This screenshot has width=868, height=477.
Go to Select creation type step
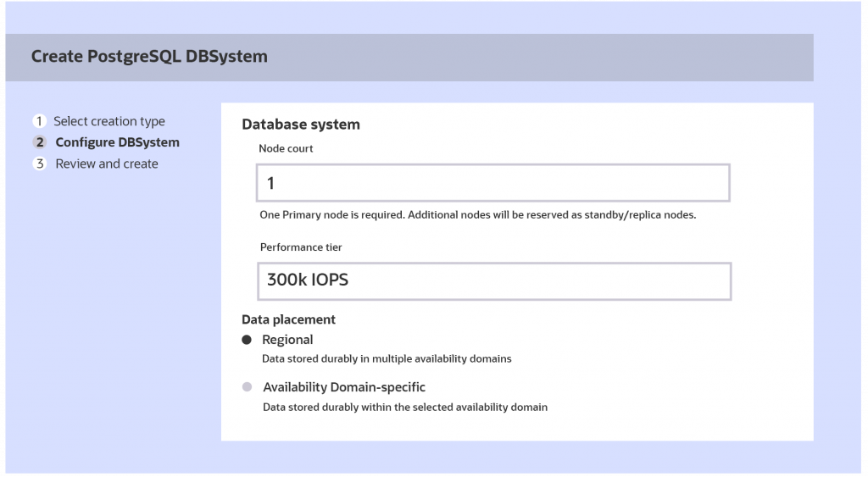tap(109, 121)
